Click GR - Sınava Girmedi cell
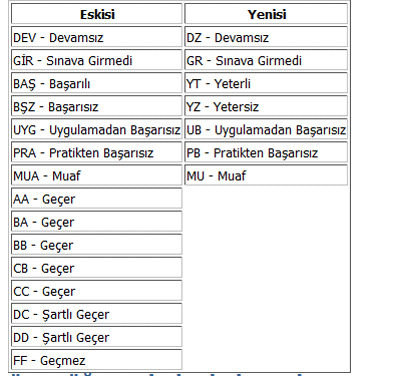This screenshot has height=376, width=393. pos(266,60)
